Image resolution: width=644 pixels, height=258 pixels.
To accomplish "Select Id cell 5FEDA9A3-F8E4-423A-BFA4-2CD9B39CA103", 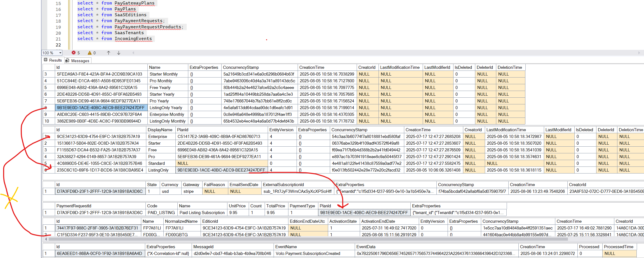I will click(x=101, y=74).
